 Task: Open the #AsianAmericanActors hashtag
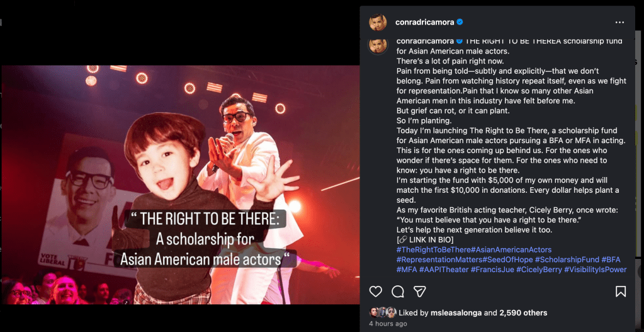[x=511, y=250]
